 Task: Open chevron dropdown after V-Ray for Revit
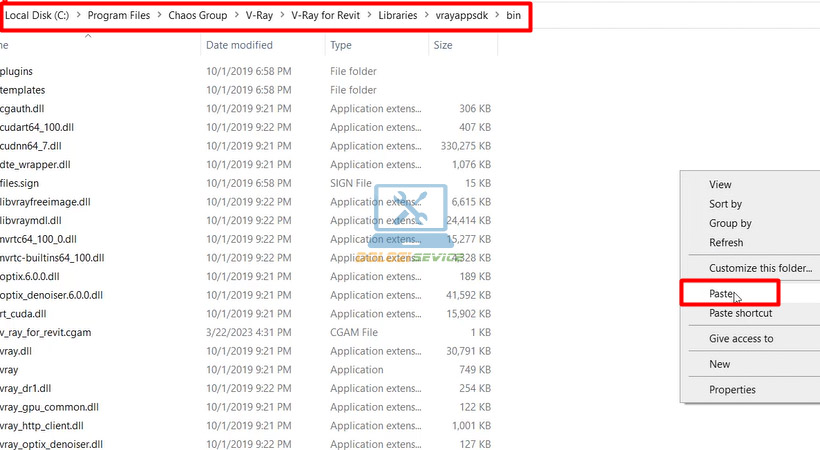pyautogui.click(x=367, y=17)
